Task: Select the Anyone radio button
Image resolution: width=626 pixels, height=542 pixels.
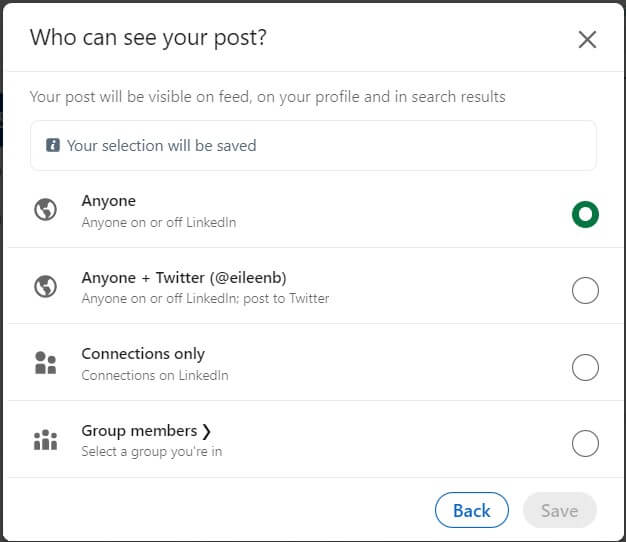Action: point(585,214)
